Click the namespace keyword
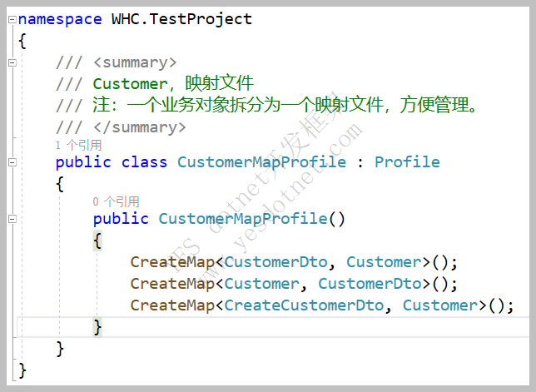The height and width of the screenshot is (392, 536). [x=60, y=18]
